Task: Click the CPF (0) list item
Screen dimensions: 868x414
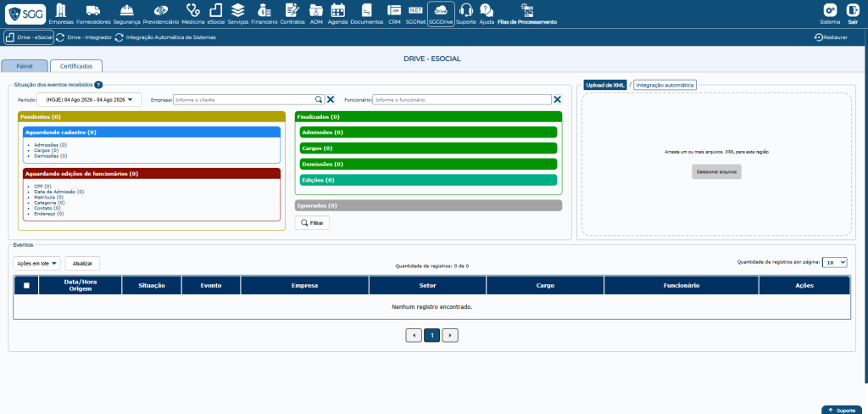Action: 42,187
